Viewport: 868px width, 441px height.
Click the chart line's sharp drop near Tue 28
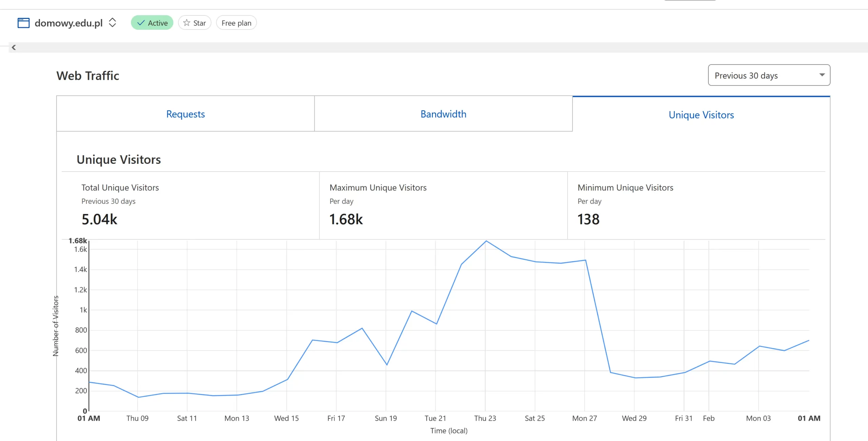[598, 317]
